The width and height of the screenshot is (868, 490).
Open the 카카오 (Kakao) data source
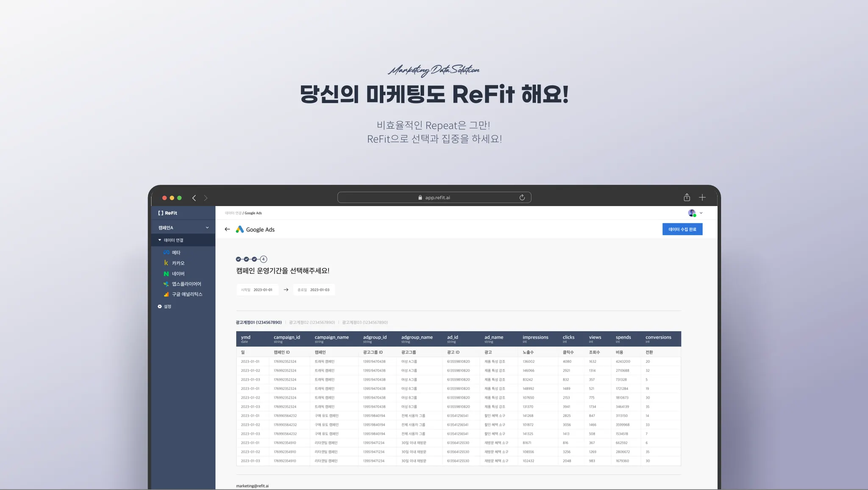coord(178,263)
